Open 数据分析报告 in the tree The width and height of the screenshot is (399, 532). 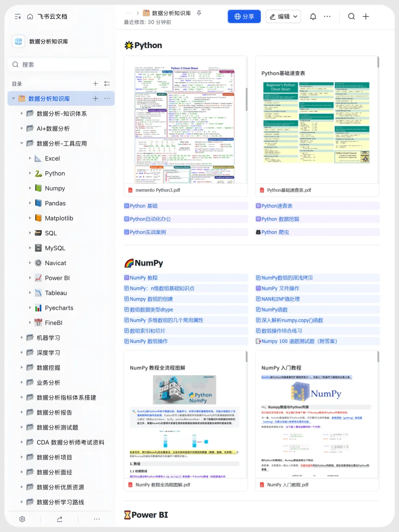point(54,413)
